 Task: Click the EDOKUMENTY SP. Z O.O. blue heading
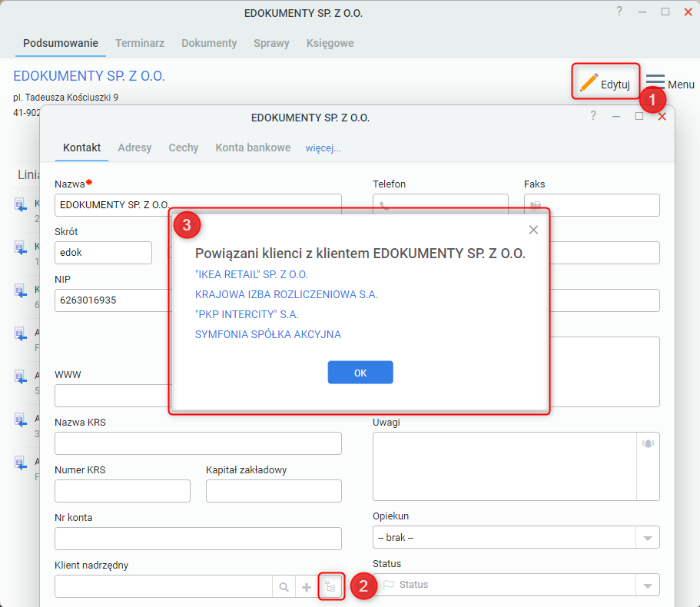pyautogui.click(x=89, y=76)
